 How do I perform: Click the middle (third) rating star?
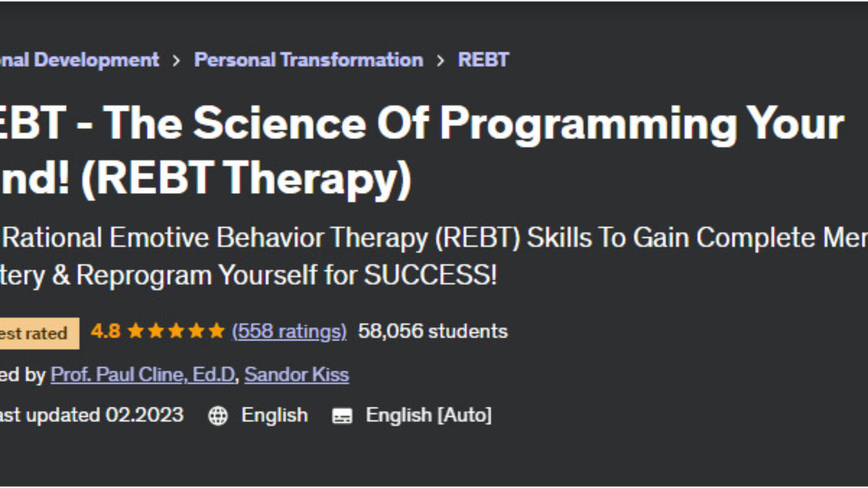pos(176,331)
